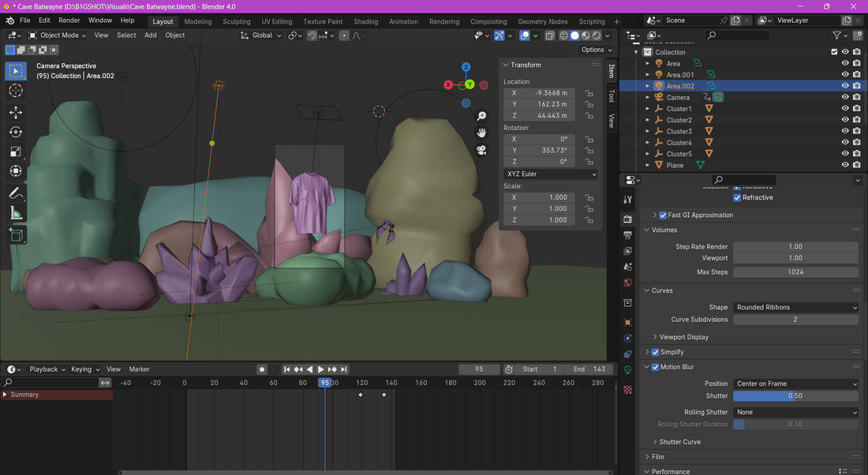Toggle camera view with camera icon
The height and width of the screenshot is (475, 868).
(481, 150)
